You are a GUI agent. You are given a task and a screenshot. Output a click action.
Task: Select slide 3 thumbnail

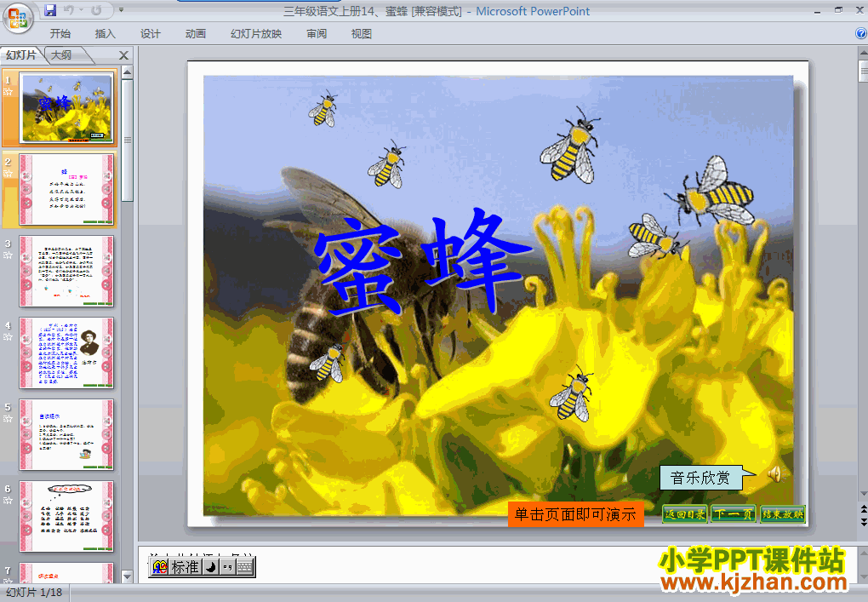click(x=66, y=271)
